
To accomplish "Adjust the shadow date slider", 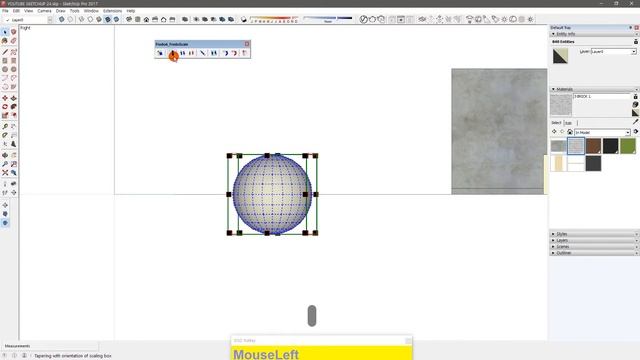I will coord(274,18).
